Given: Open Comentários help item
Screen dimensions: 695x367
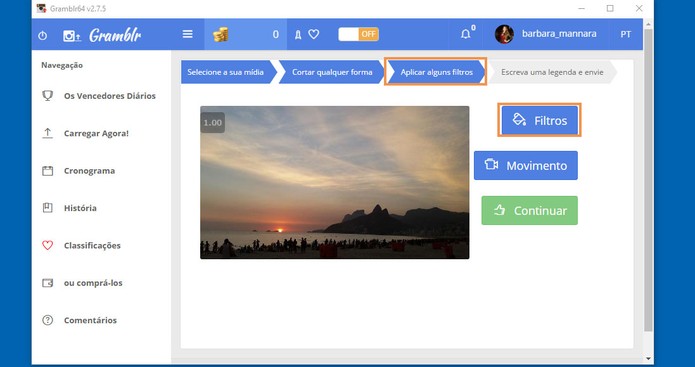Looking at the screenshot, I should pos(90,320).
